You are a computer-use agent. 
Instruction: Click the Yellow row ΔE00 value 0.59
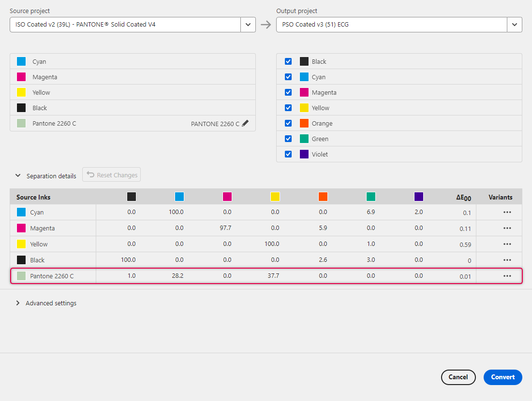click(465, 244)
